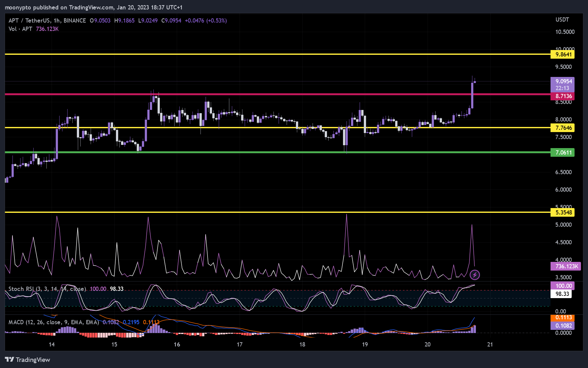Click the USDT currency label
The image size is (588, 368).
click(562, 20)
